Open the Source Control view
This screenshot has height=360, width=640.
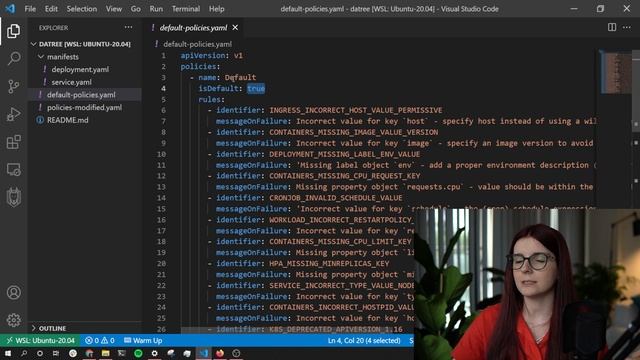13,87
